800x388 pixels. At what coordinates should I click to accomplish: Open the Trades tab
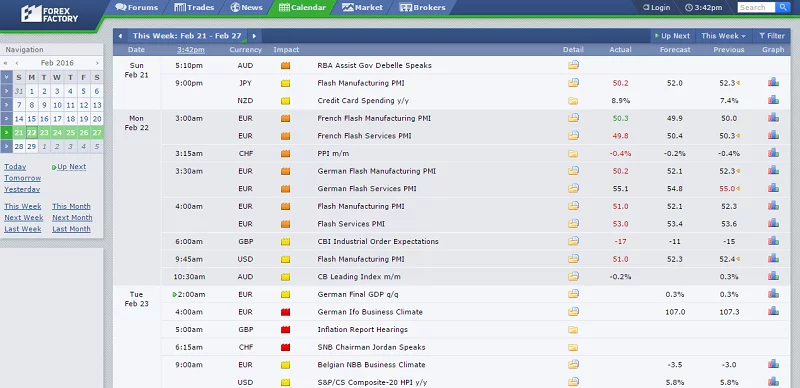click(194, 7)
